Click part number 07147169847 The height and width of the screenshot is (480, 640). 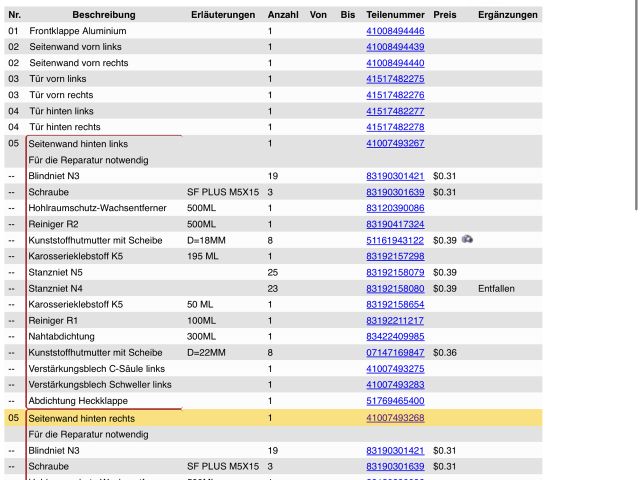point(395,352)
